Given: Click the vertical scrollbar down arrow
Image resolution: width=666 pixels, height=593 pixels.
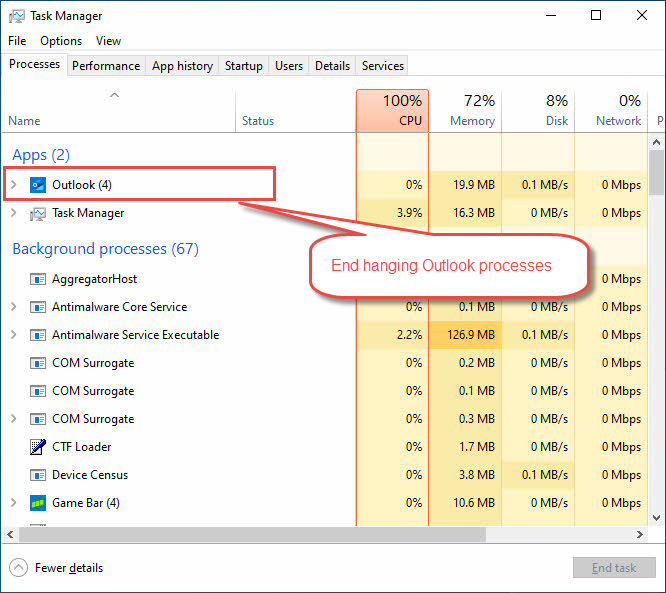Looking at the screenshot, I should (656, 518).
